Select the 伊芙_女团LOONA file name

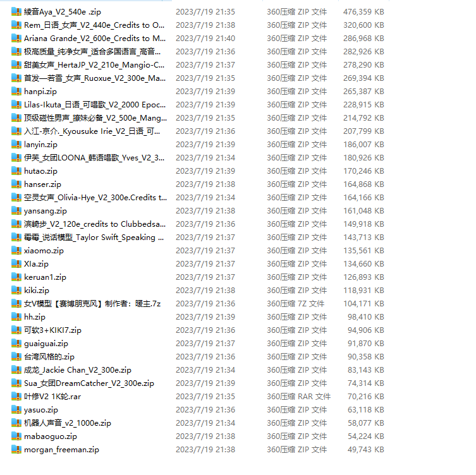(94, 158)
